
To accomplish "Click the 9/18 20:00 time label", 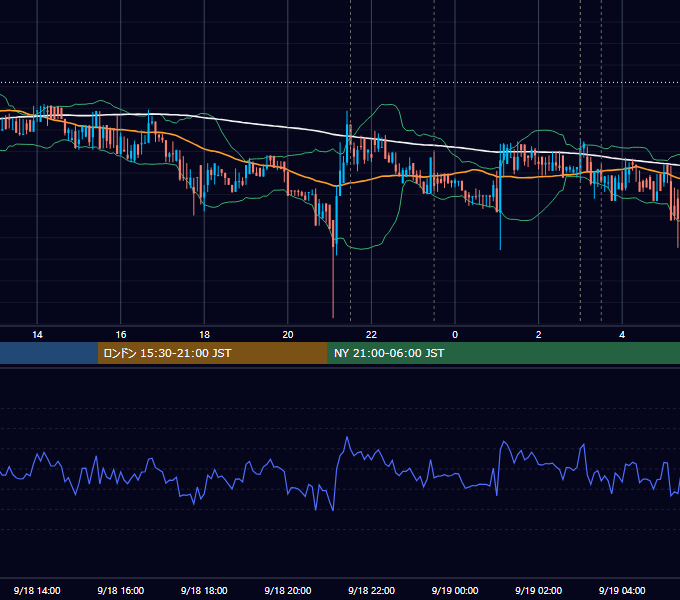I will point(288,590).
